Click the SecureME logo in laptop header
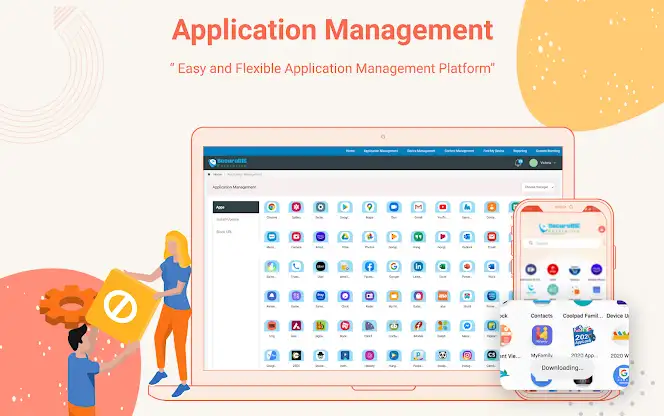Image resolution: width=664 pixels, height=416 pixels. [228, 163]
